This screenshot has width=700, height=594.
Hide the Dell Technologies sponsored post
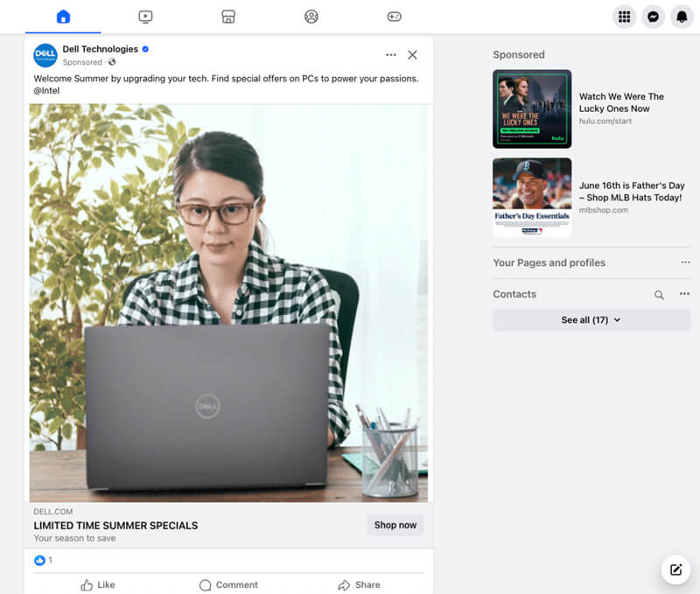[x=412, y=55]
